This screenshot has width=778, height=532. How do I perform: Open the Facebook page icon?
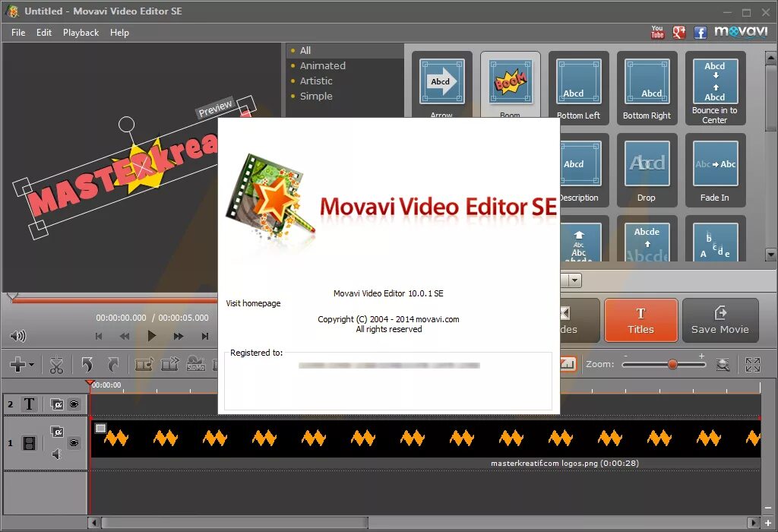pyautogui.click(x=700, y=33)
